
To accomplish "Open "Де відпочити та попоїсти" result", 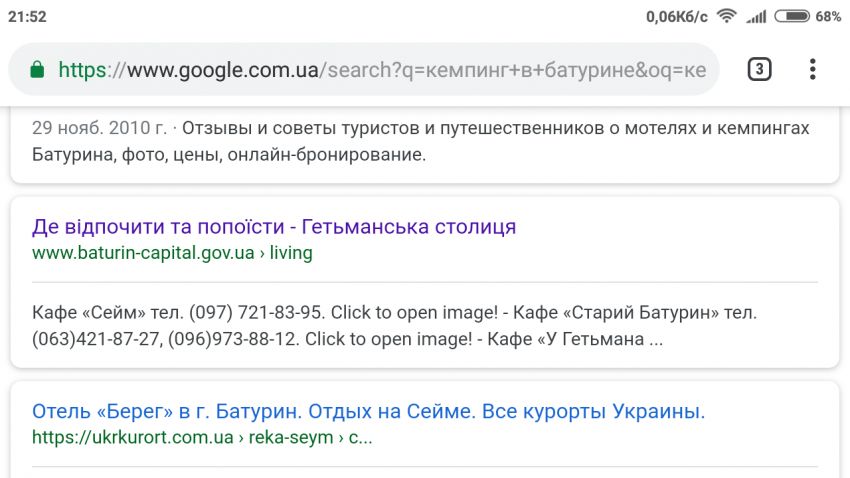I will coord(274,226).
